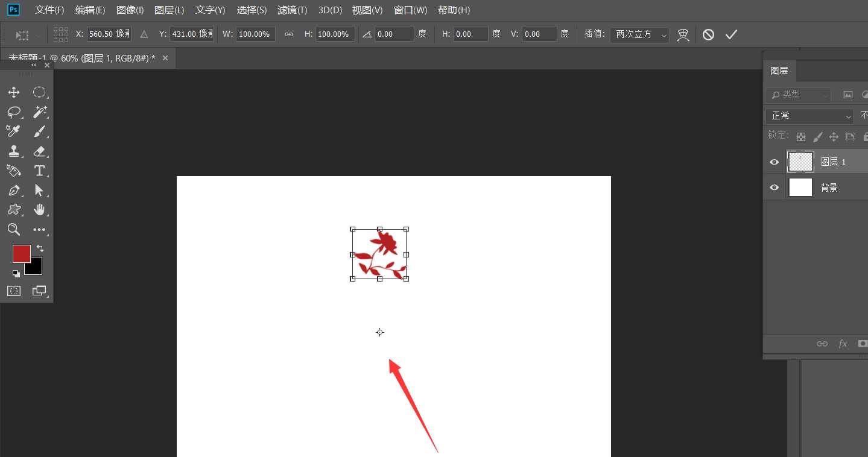The image size is (868, 457).
Task: Cancel the transform with the circle-slash icon
Action: (708, 34)
